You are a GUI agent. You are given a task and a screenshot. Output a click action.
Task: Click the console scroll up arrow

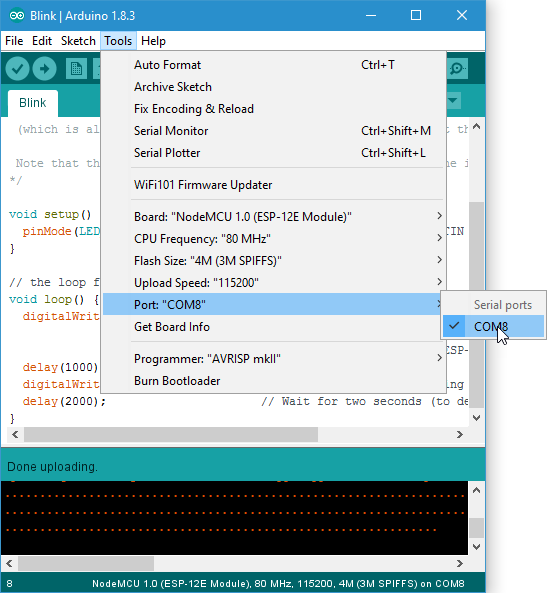click(x=477, y=491)
